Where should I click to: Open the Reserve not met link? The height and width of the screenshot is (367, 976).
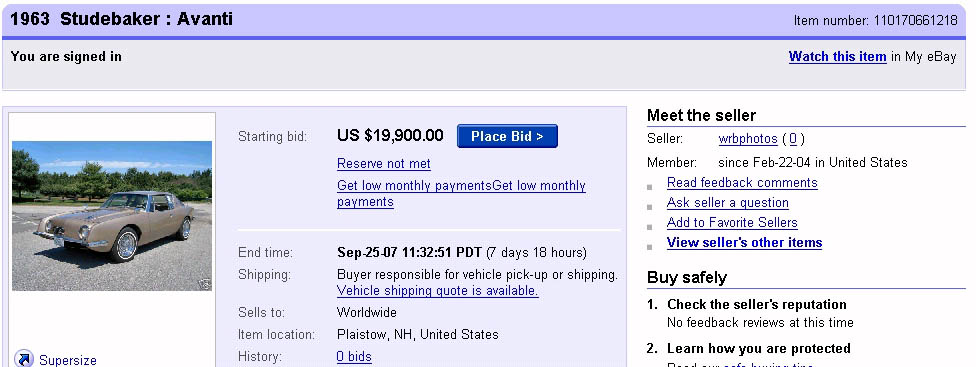tap(383, 164)
